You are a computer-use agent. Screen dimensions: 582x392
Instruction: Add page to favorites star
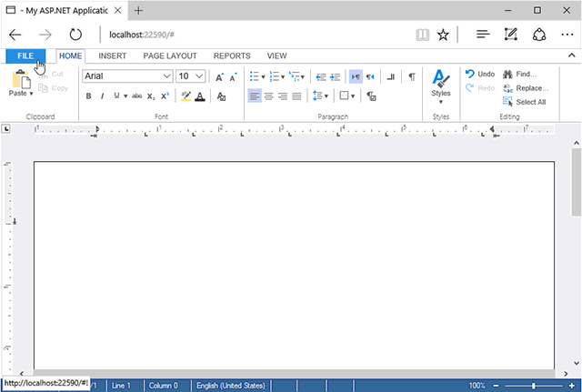[443, 35]
